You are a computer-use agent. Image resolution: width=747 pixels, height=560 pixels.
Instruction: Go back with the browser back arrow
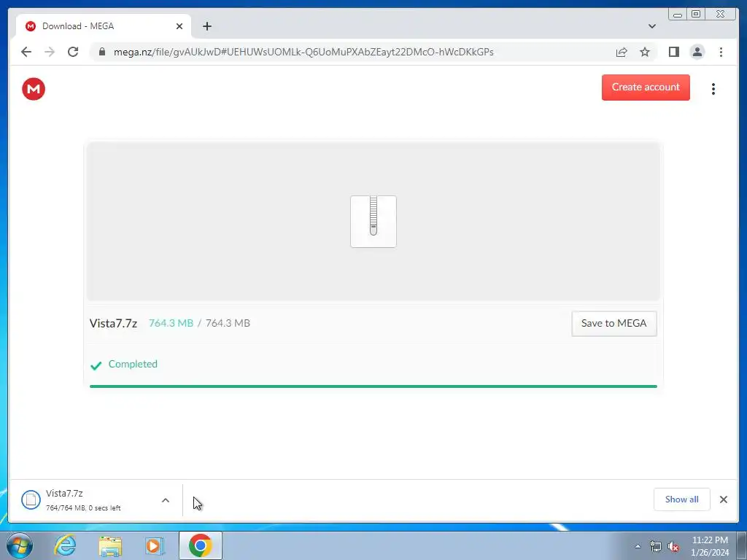pos(26,52)
